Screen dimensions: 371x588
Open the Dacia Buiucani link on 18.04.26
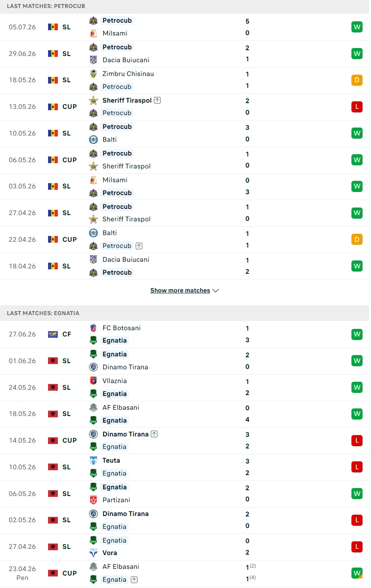click(126, 260)
